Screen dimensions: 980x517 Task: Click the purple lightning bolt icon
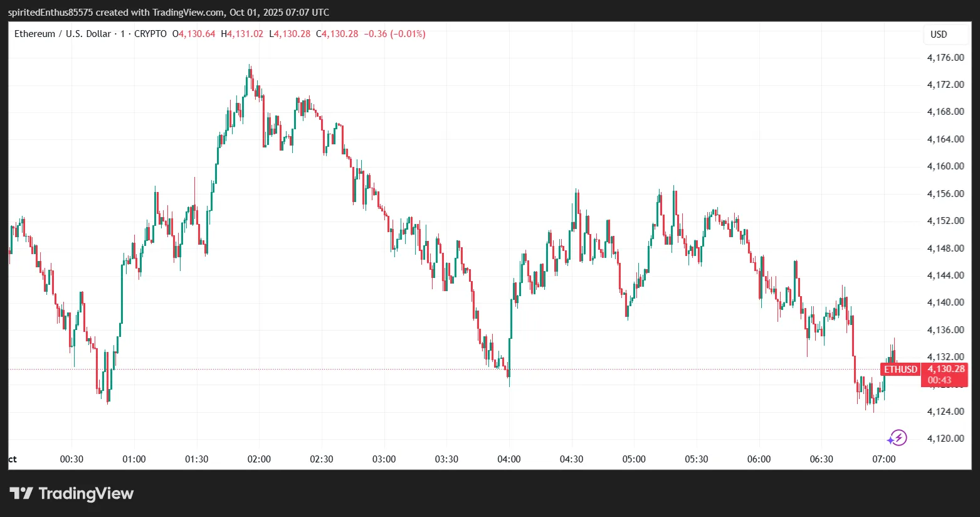point(898,437)
